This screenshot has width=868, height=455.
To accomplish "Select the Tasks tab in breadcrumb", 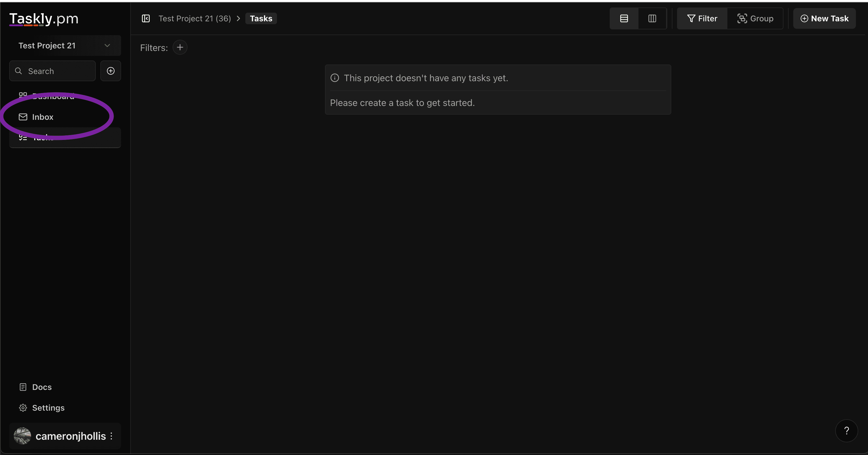I will tap(261, 18).
